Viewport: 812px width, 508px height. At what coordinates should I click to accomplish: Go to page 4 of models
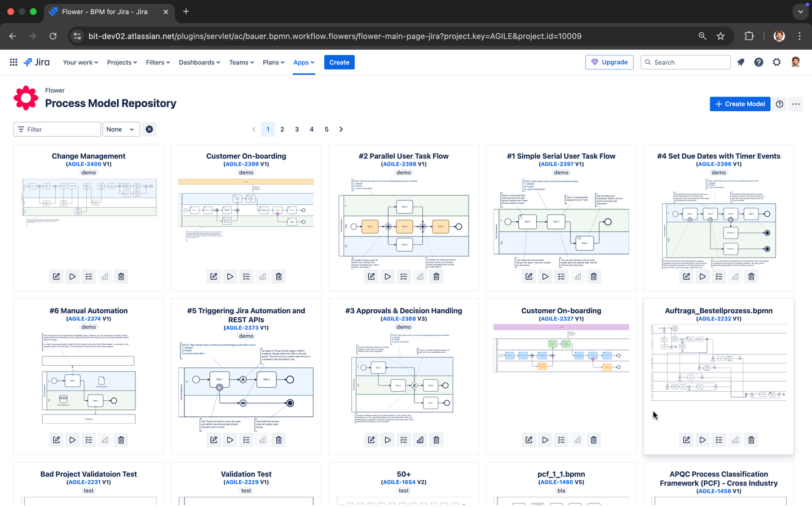tap(312, 129)
